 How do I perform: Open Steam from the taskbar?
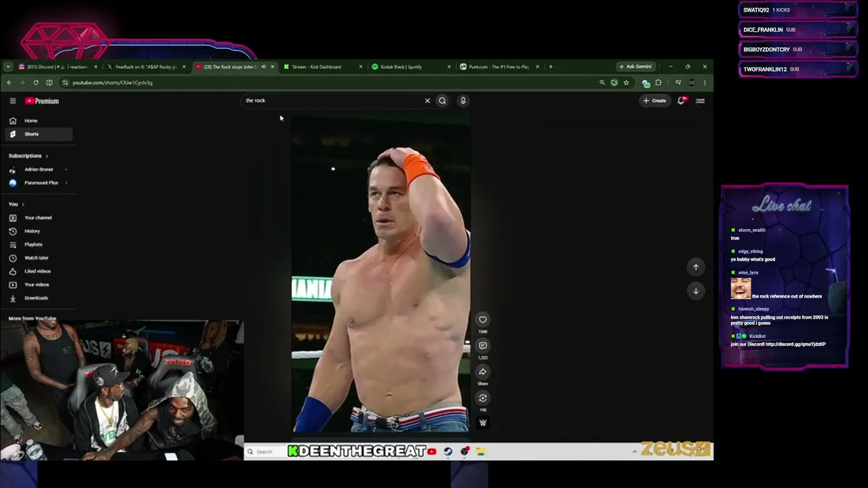click(448, 452)
